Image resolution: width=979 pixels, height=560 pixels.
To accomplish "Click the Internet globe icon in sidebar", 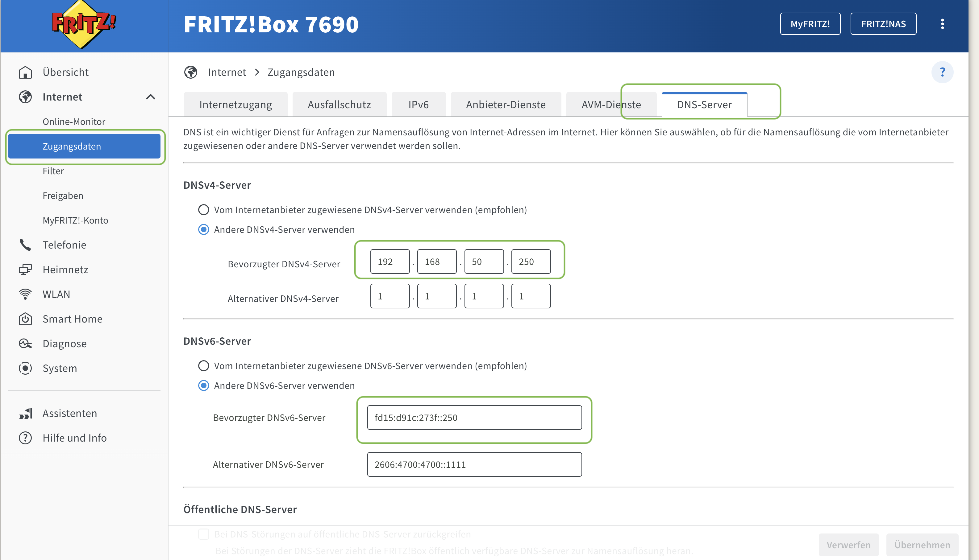I will click(x=25, y=97).
